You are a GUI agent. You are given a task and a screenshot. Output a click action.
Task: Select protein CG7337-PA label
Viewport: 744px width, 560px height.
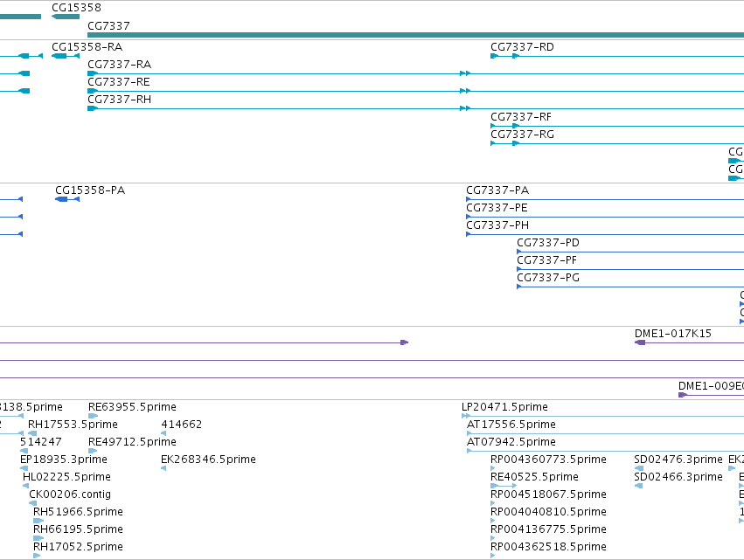point(497,190)
